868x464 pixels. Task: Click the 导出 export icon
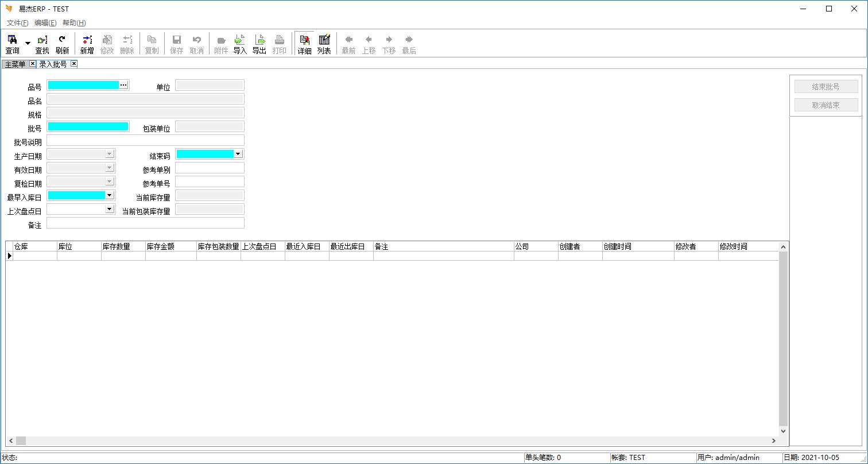tap(259, 44)
